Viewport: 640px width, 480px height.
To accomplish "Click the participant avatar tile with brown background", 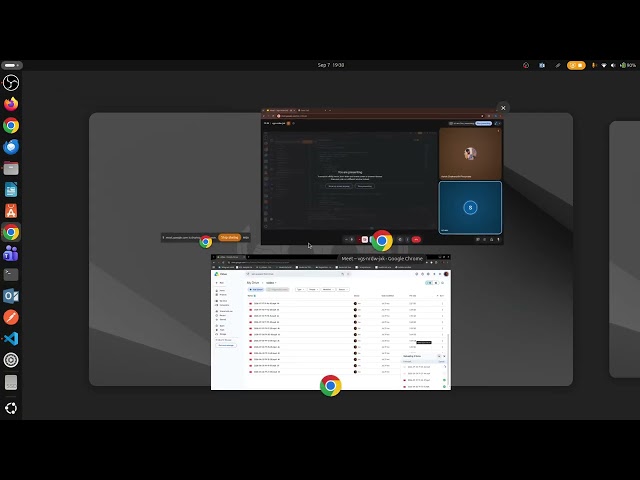I will 470,153.
